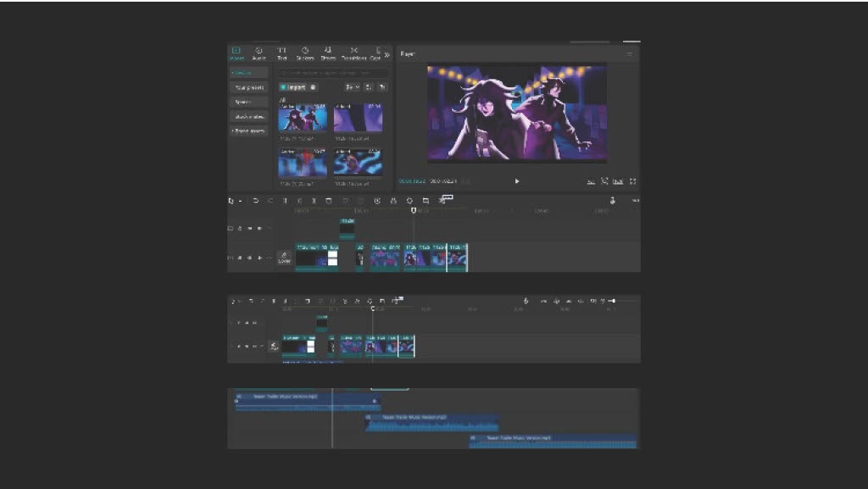
Task: Lock the main video track in the upper timeline
Action: (240, 258)
